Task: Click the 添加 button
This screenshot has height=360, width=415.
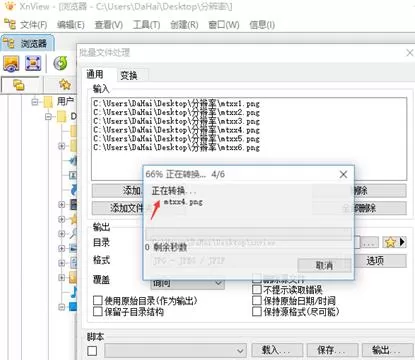Action: (117, 191)
